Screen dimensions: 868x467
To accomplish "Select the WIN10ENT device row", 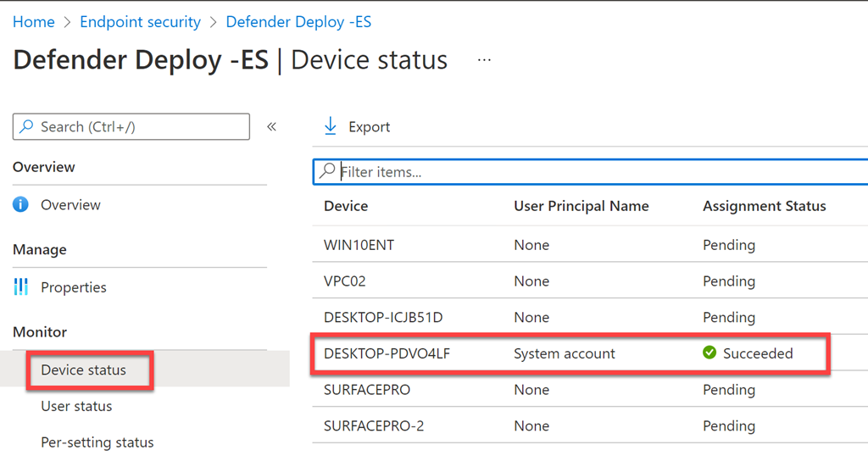I will point(359,245).
